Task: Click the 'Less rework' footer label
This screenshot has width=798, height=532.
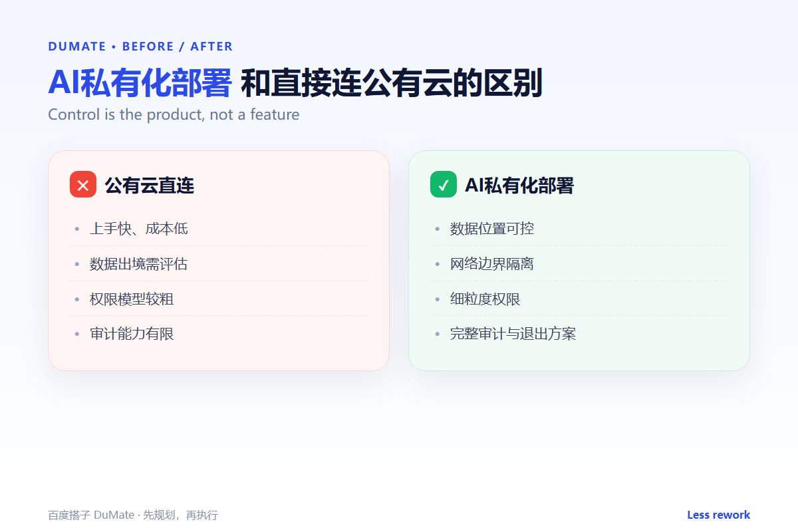Action: [x=718, y=515]
